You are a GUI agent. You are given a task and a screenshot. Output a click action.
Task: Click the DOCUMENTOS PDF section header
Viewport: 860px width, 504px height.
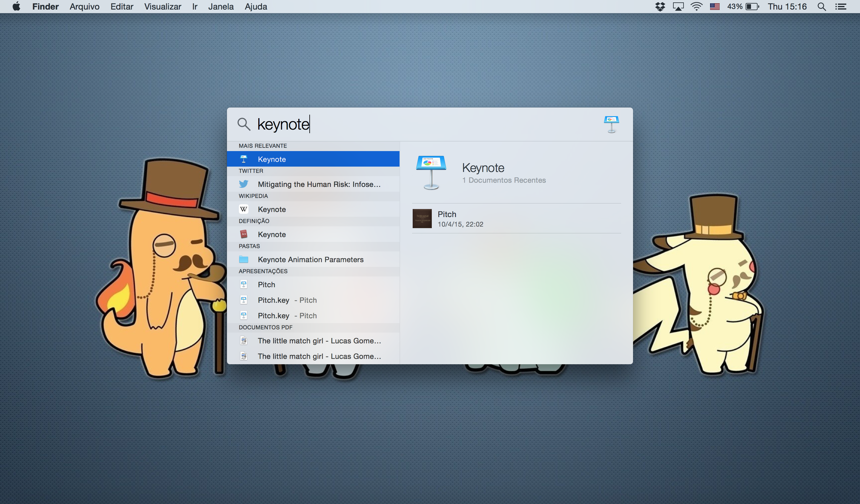[x=265, y=327]
